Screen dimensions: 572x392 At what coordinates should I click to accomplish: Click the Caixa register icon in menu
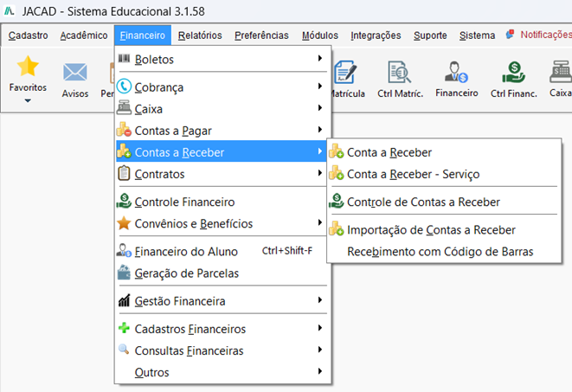coord(124,108)
